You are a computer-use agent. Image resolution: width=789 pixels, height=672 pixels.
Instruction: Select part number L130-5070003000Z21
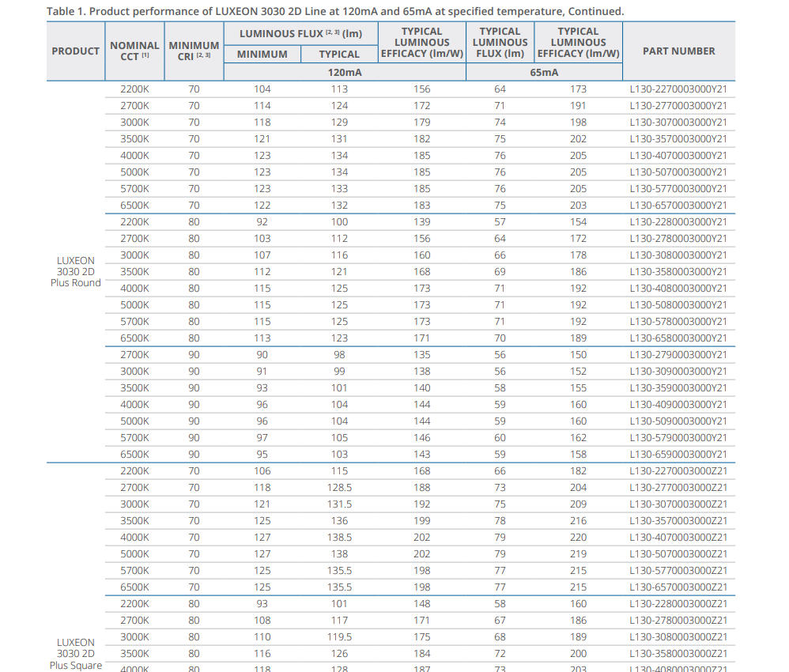click(678, 554)
